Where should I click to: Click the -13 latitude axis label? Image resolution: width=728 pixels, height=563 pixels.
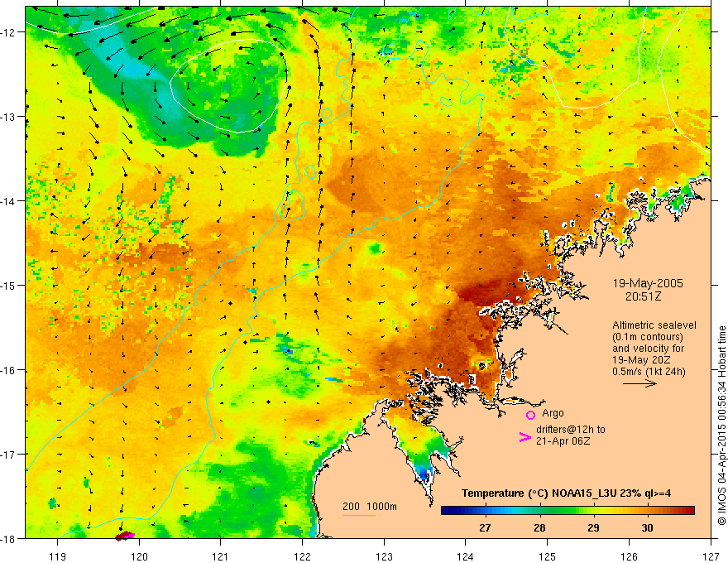pos(9,117)
